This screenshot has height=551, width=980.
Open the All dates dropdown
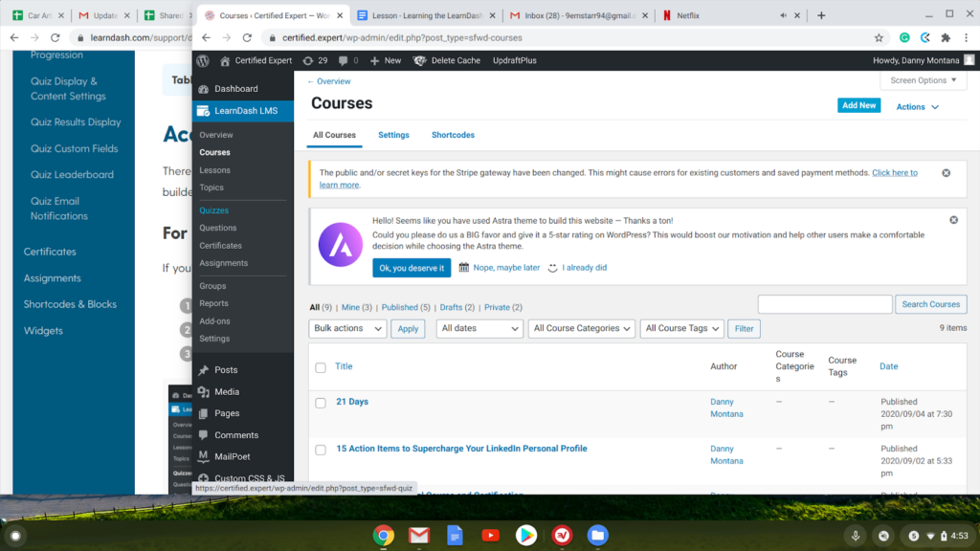(x=479, y=329)
